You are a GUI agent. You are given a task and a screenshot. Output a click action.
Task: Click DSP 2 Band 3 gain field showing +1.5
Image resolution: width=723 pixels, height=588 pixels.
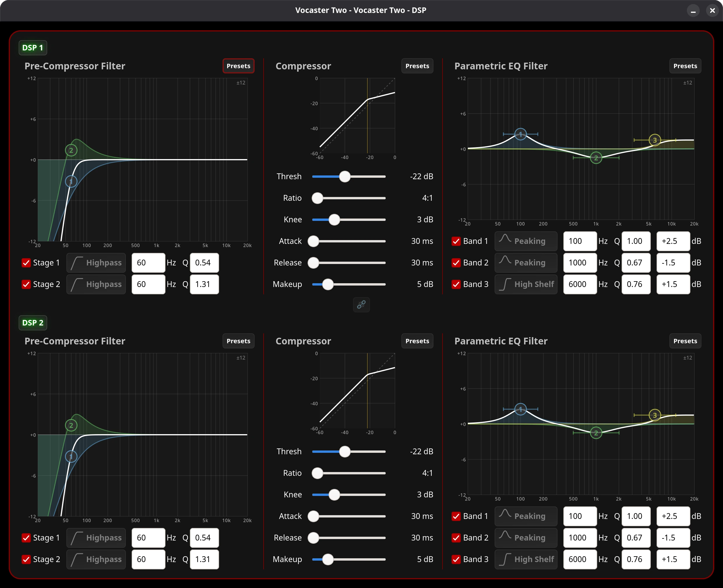click(x=673, y=559)
